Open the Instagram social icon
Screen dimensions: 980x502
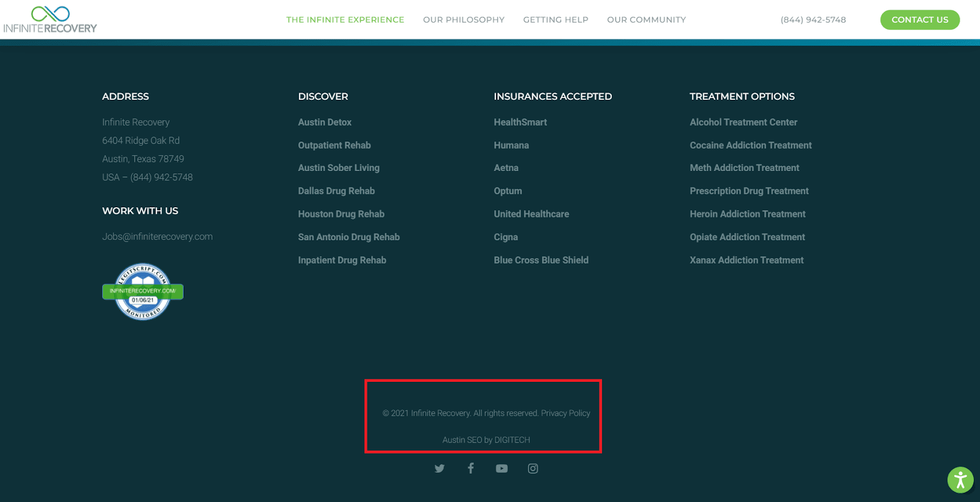533,468
